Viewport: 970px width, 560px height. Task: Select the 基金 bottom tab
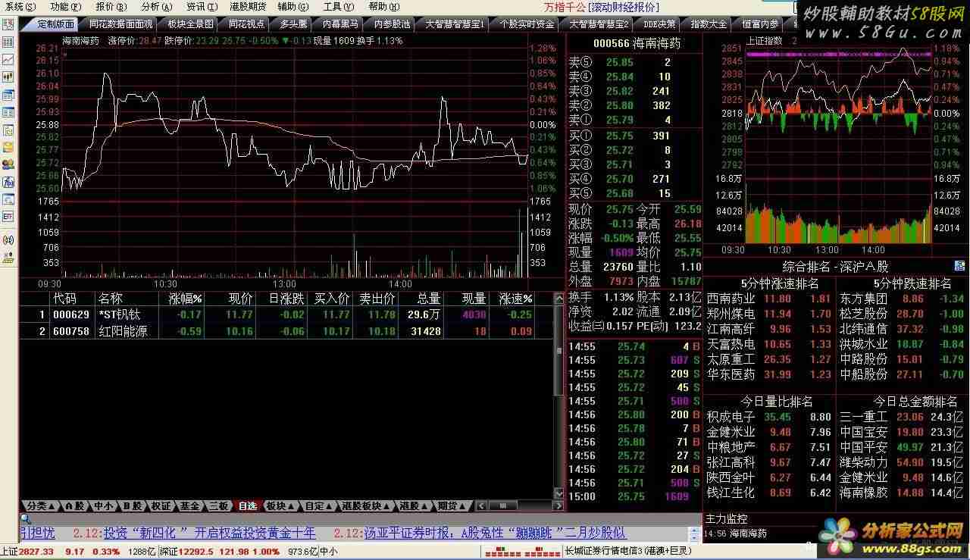tap(190, 505)
